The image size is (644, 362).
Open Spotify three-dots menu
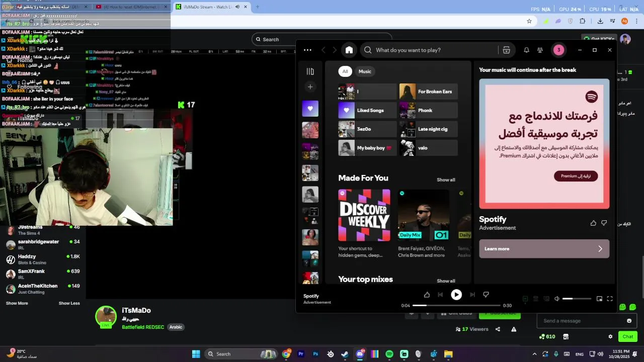point(307,50)
